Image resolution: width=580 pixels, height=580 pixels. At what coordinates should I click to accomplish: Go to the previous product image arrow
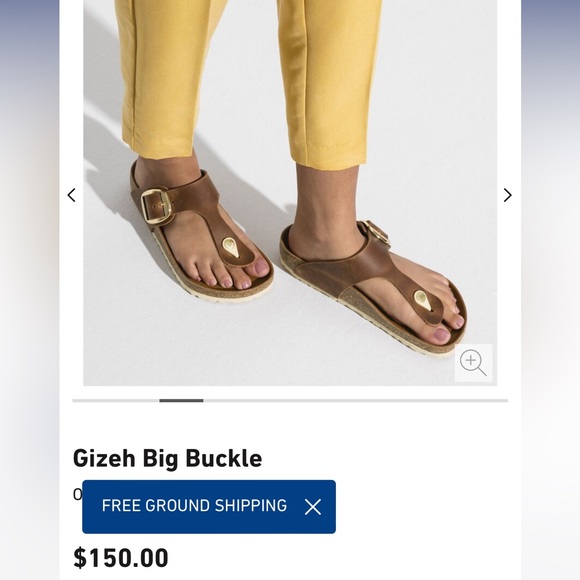(x=71, y=195)
